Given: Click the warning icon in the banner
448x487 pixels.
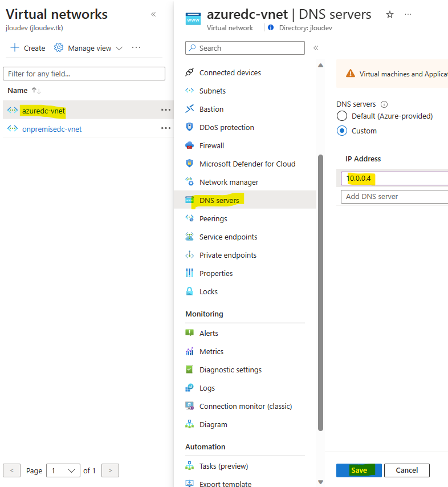Looking at the screenshot, I should [351, 74].
